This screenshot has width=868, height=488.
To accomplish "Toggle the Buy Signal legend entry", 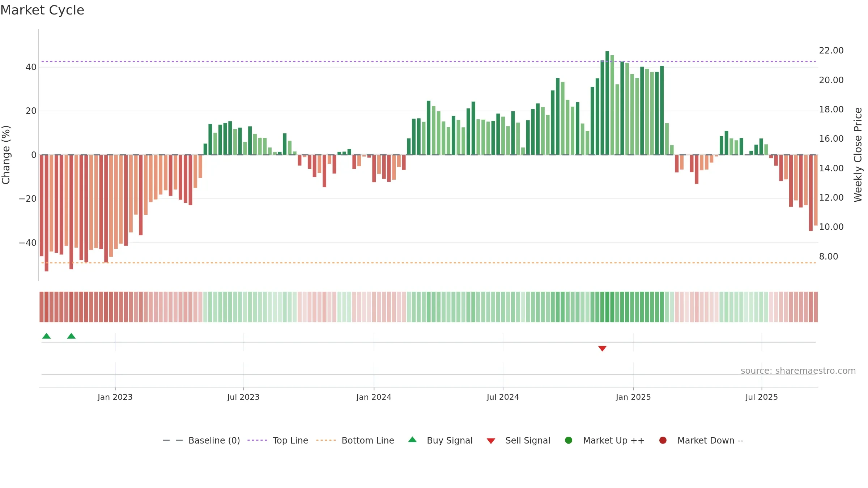I will point(440,440).
